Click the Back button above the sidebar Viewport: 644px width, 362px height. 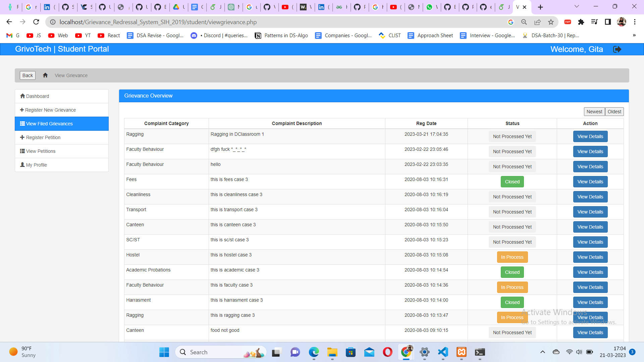click(x=27, y=75)
